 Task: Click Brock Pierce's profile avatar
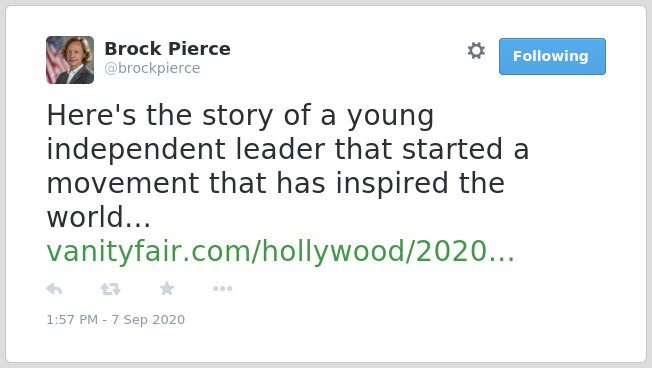[x=70, y=60]
